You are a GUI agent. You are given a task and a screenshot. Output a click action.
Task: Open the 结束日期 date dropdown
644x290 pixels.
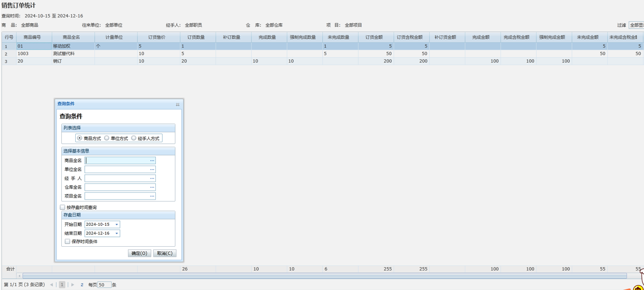coord(117,233)
